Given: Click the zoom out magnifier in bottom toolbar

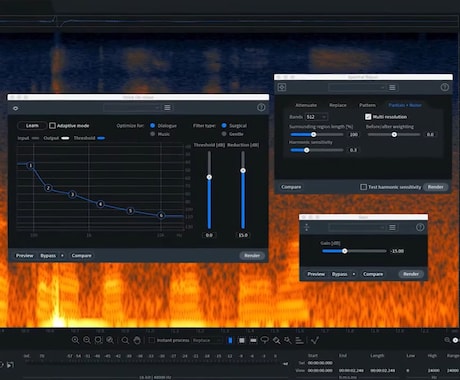Looking at the screenshot, I should click(87, 340).
